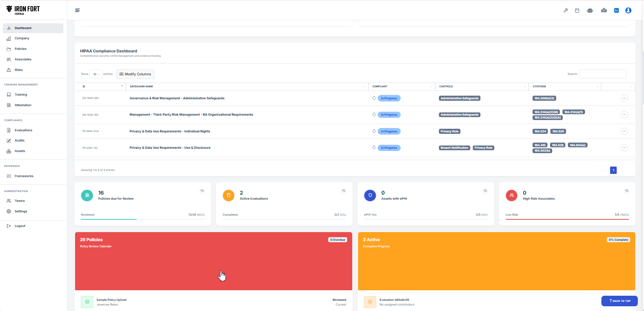Open the calendar icon in top bar
The image size is (644, 311).
pos(577,11)
